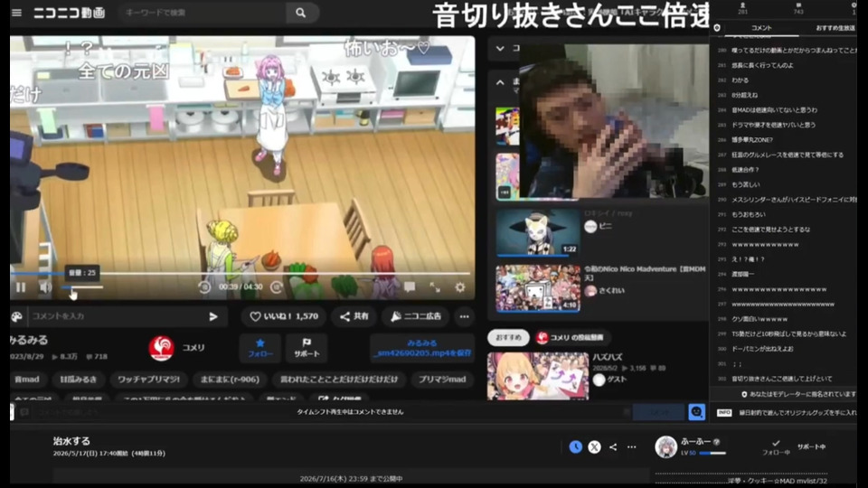Switch to the コメント tab in live panel
This screenshot has height=488, width=868.
pos(761,28)
